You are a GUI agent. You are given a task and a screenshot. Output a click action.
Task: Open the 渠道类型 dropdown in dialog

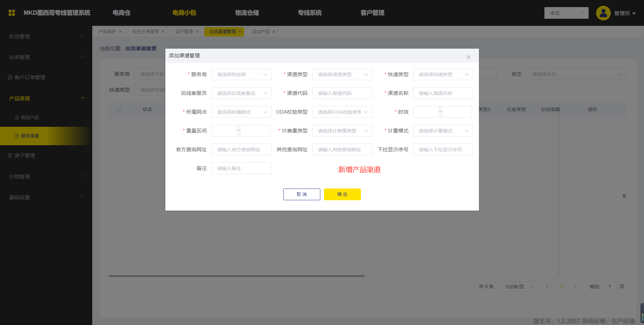click(342, 74)
